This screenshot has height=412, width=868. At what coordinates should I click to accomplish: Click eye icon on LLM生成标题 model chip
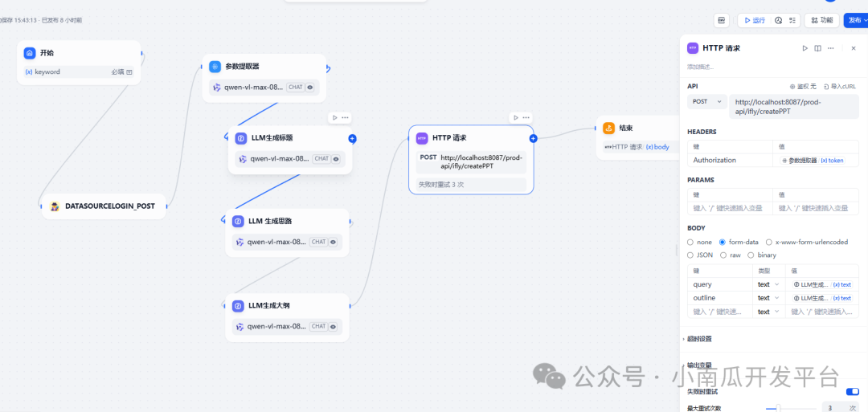tap(336, 159)
